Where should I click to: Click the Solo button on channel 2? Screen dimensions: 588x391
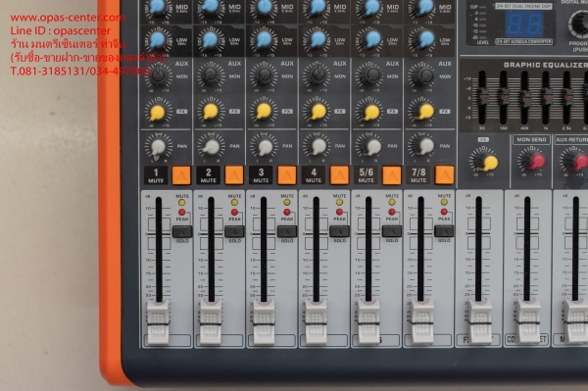(234, 231)
